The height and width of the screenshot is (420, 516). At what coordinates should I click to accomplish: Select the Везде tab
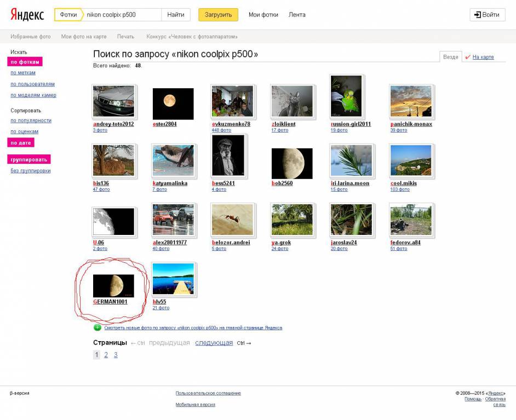point(450,57)
